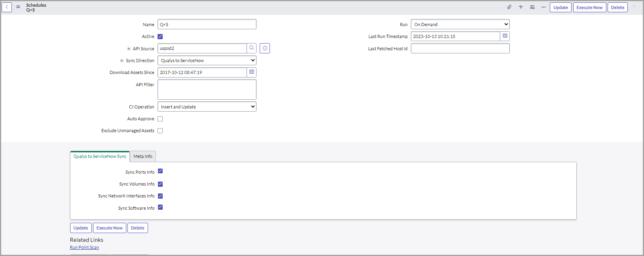644x256 pixels.
Task: Open the CI Operation dropdown
Action: tap(207, 107)
